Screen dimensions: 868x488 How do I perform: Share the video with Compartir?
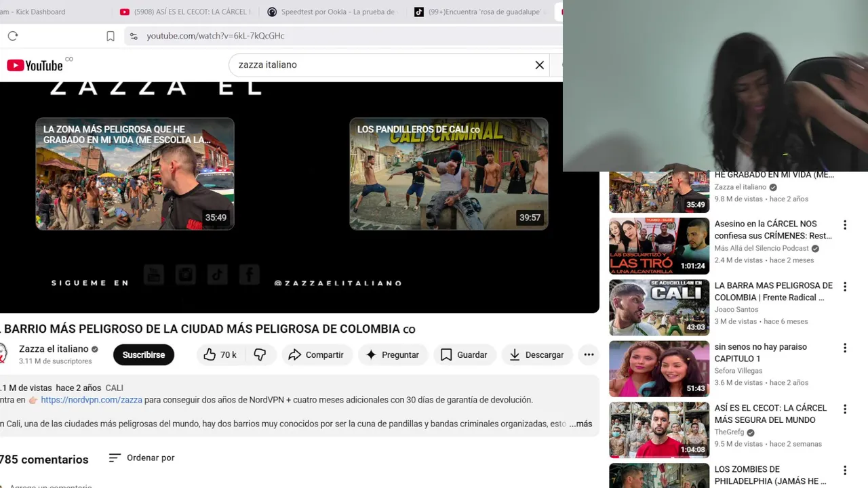tap(316, 354)
